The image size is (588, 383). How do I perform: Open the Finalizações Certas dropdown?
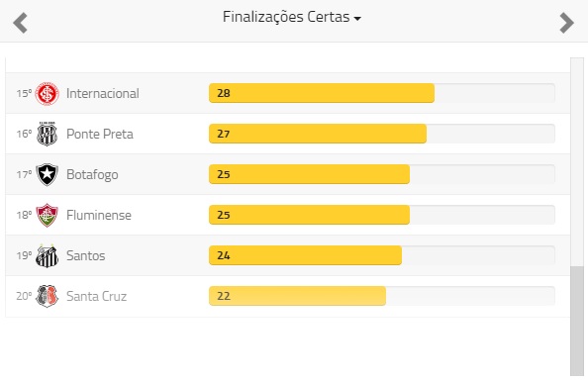coord(292,17)
